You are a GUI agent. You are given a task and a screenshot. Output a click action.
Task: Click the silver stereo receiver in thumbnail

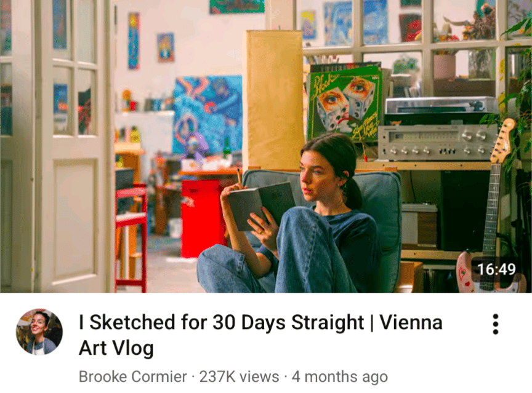click(x=437, y=142)
